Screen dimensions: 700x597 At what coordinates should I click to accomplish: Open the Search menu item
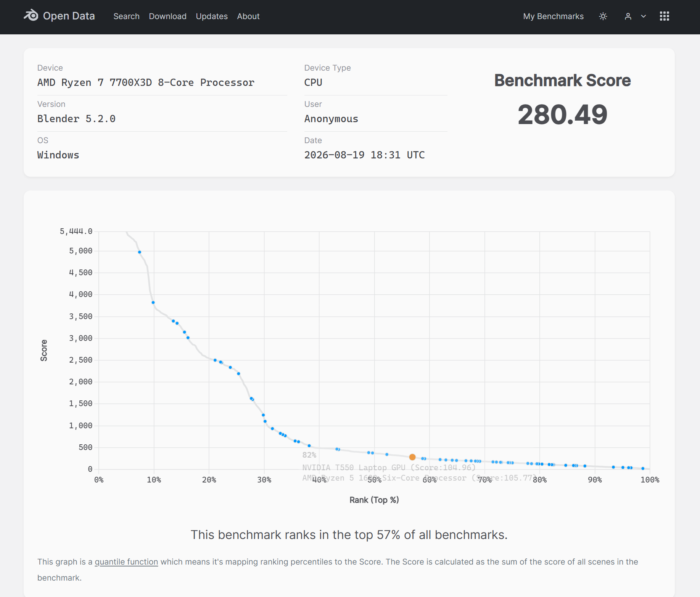pos(126,16)
